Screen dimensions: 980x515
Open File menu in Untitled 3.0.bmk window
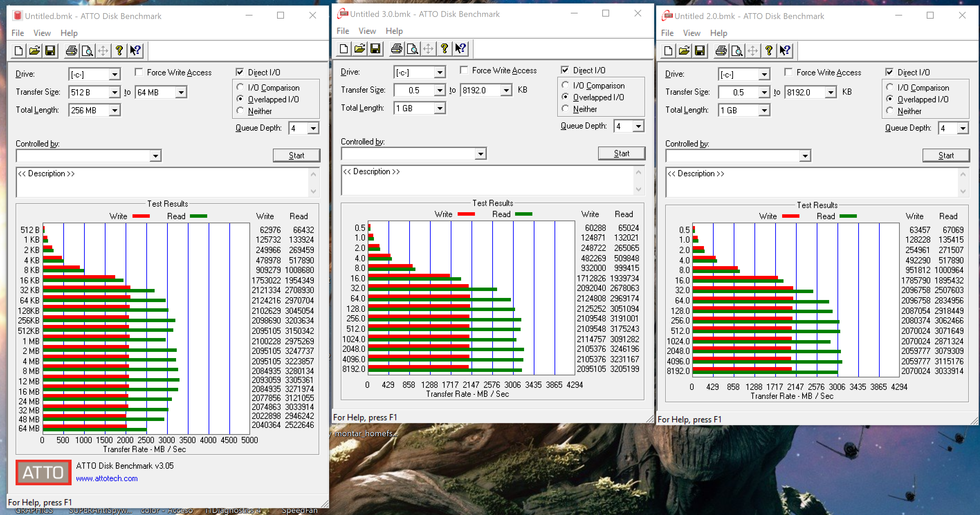pos(343,31)
